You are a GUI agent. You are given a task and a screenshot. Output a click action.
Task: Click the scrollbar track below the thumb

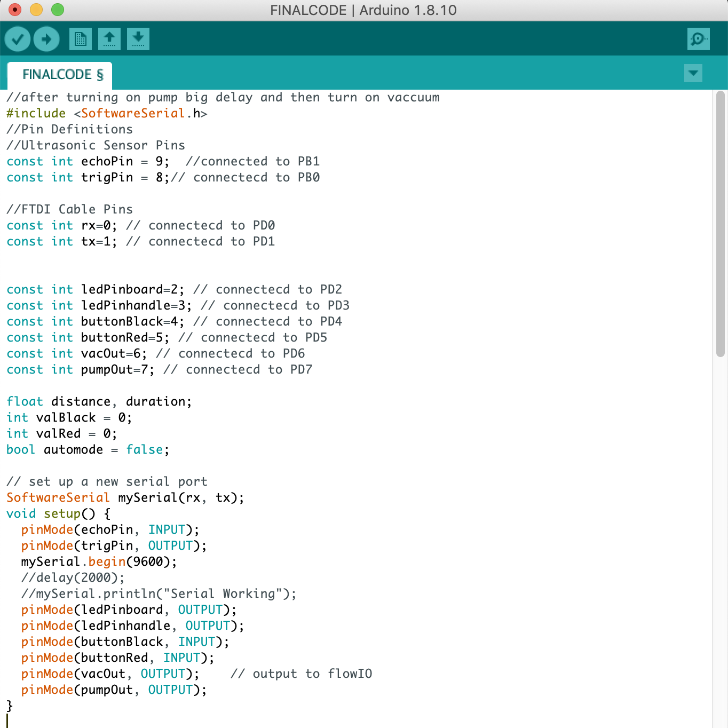(720, 534)
